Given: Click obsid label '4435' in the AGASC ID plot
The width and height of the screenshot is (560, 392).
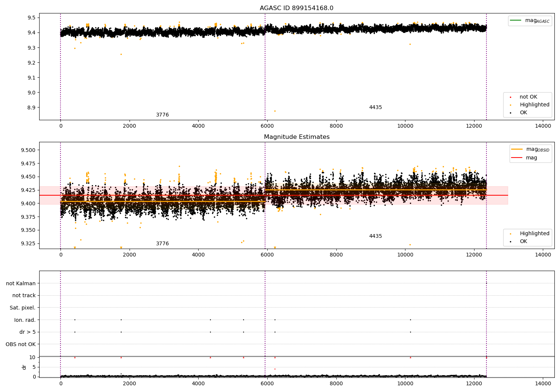Looking at the screenshot, I should (376, 108).
